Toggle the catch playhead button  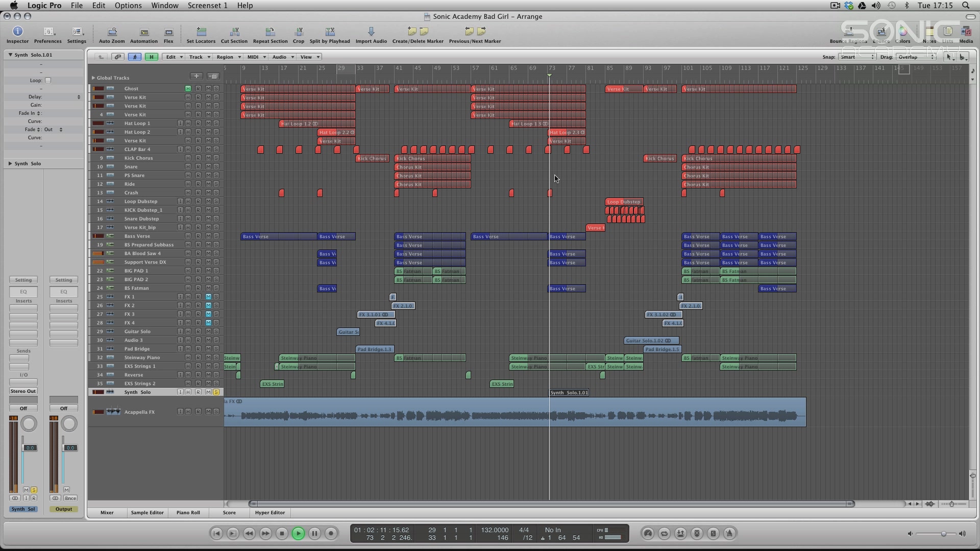(x=135, y=57)
